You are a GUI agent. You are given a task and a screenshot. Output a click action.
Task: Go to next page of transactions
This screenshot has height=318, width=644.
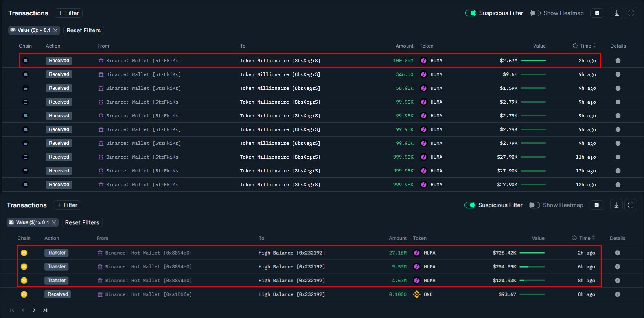[34, 310]
